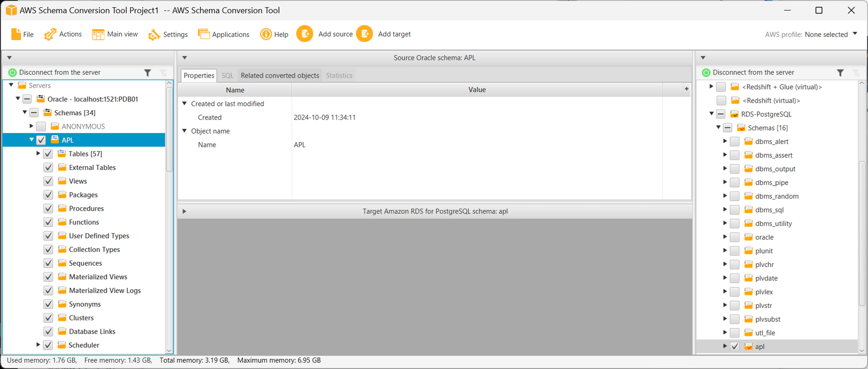This screenshot has height=369, width=868.
Task: Click the target panel green power icon
Action: (x=706, y=72)
